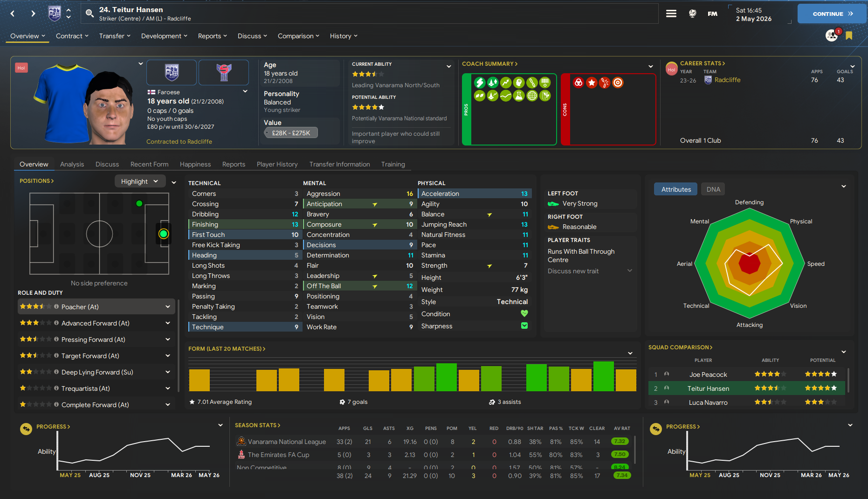Switch the radar chart to Attributes view

676,189
